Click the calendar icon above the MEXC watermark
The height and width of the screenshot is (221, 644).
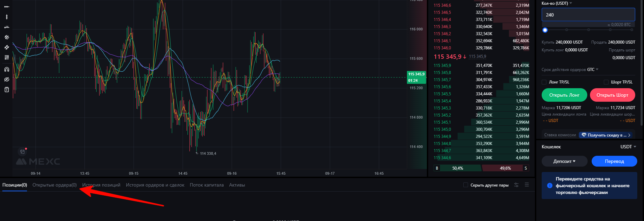[22, 152]
